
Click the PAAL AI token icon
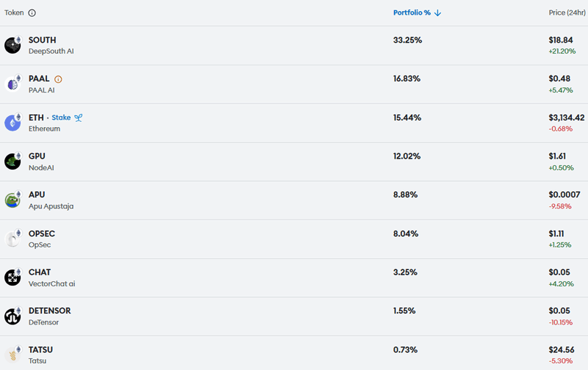pyautogui.click(x=12, y=84)
